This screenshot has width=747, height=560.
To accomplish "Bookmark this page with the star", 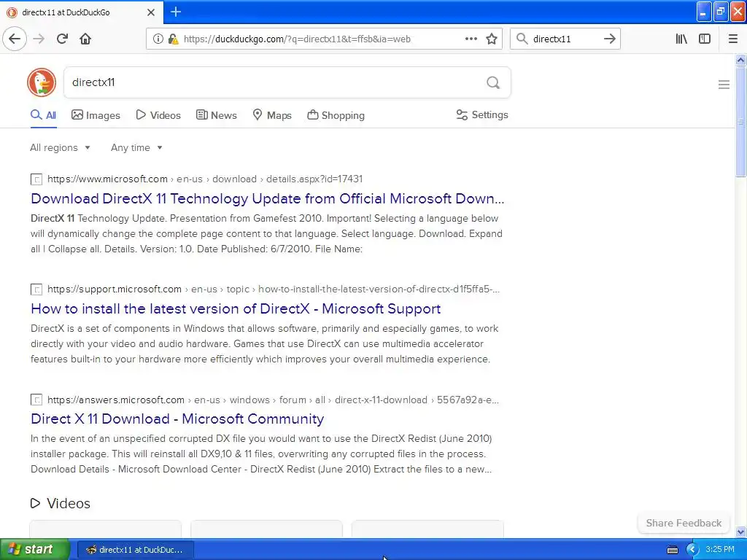I will point(492,39).
